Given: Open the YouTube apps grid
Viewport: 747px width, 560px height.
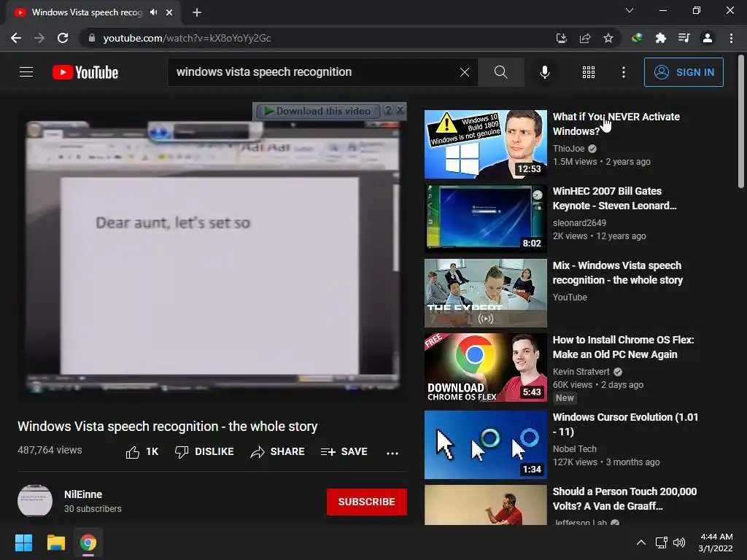Looking at the screenshot, I should pos(589,72).
